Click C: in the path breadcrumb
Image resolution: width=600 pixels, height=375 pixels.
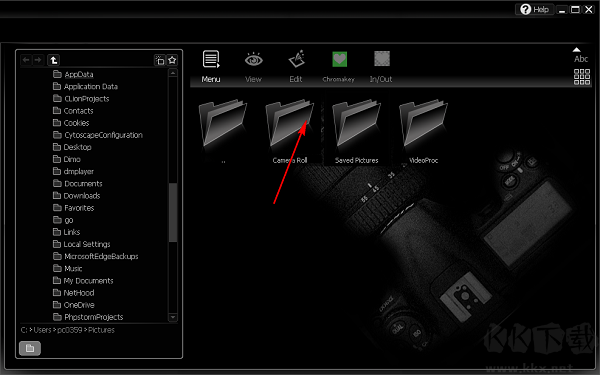[24, 330]
